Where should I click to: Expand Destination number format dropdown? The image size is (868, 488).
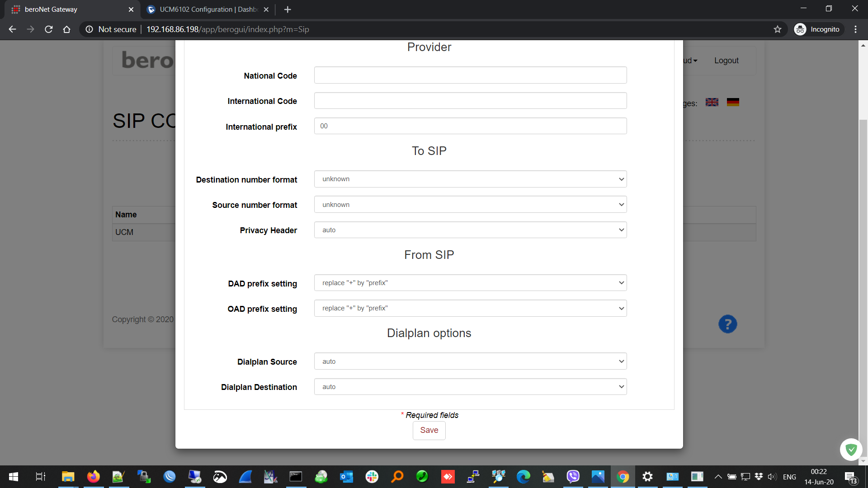tap(470, 179)
